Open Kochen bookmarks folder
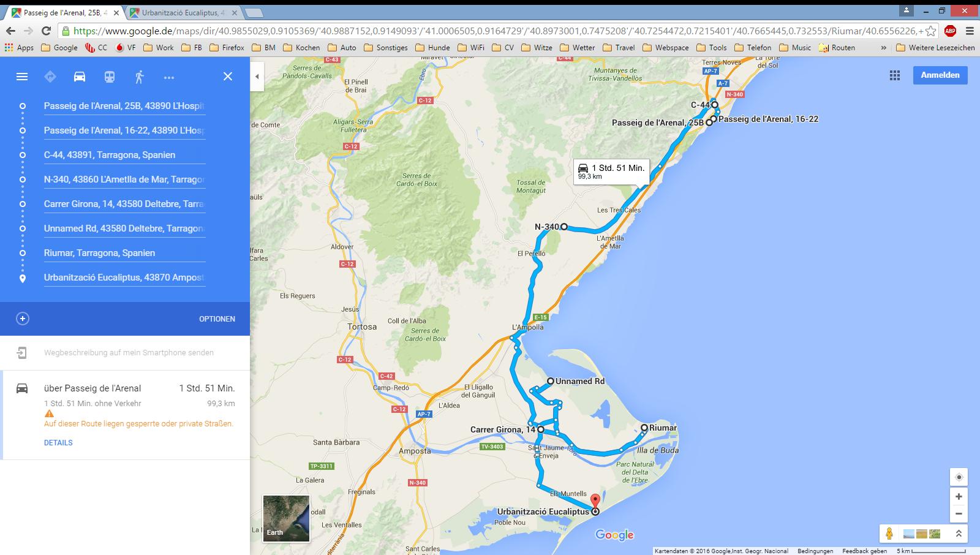Viewport: 980px width, 555px height. (x=301, y=47)
